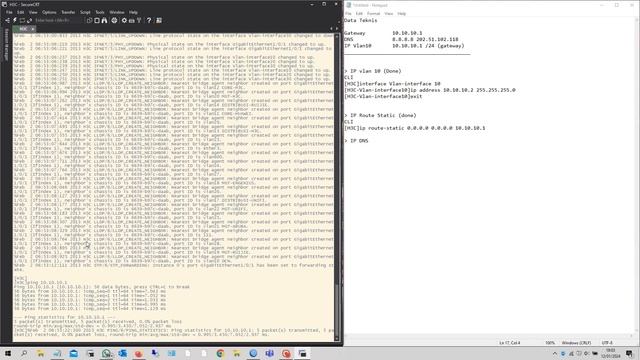
Task: Open Notepad View menu
Action: click(389, 13)
